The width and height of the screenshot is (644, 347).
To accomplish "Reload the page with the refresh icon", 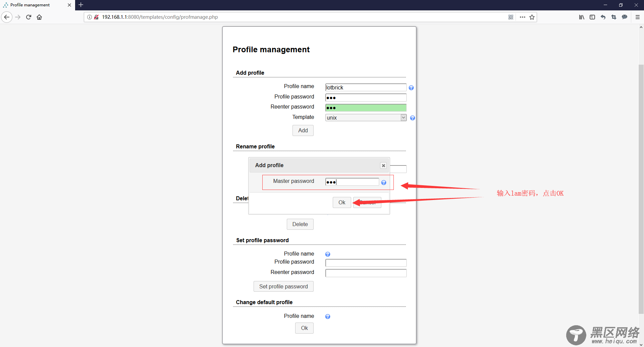I will (x=29, y=17).
